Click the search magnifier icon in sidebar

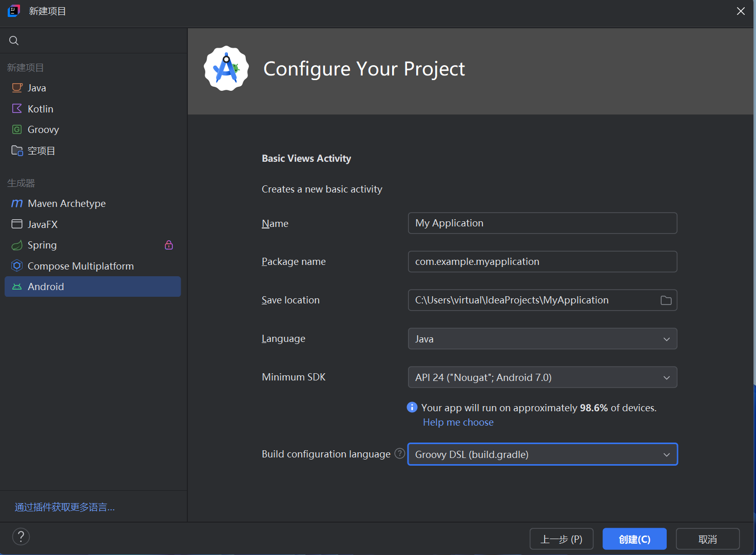click(14, 41)
